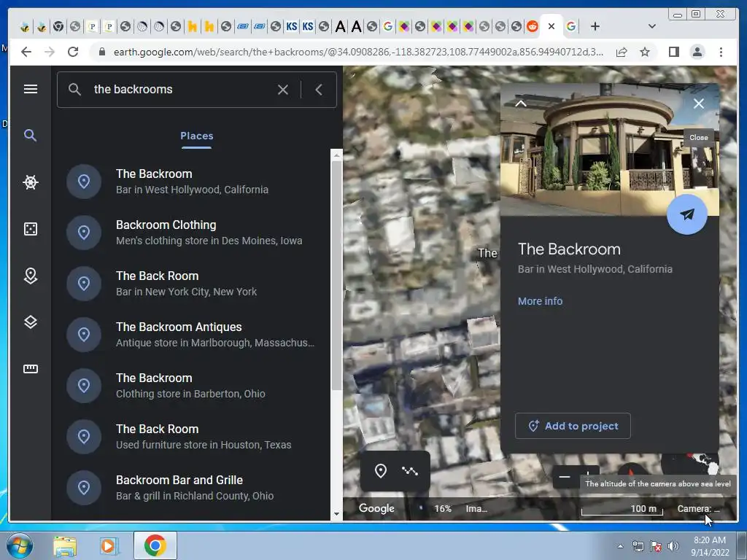Click pin icon beside Backroom Clothing
Screen dimensions: 747x560
pos(84,233)
